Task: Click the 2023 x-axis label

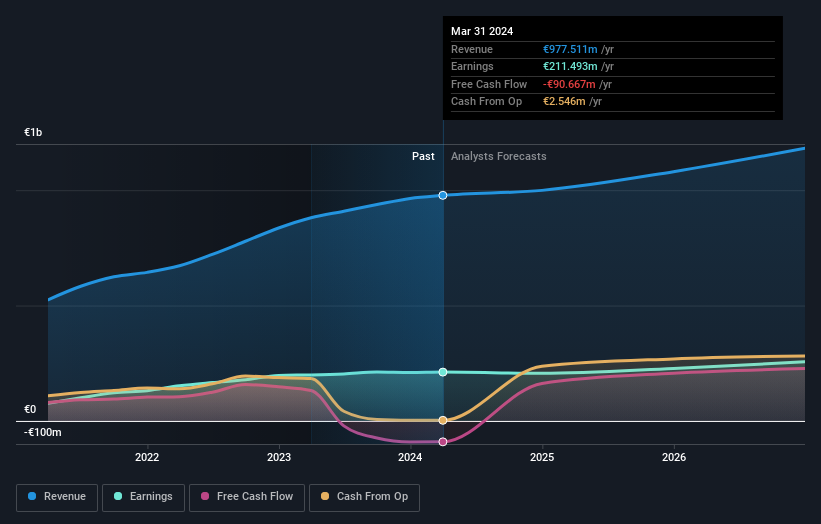Action: click(279, 457)
